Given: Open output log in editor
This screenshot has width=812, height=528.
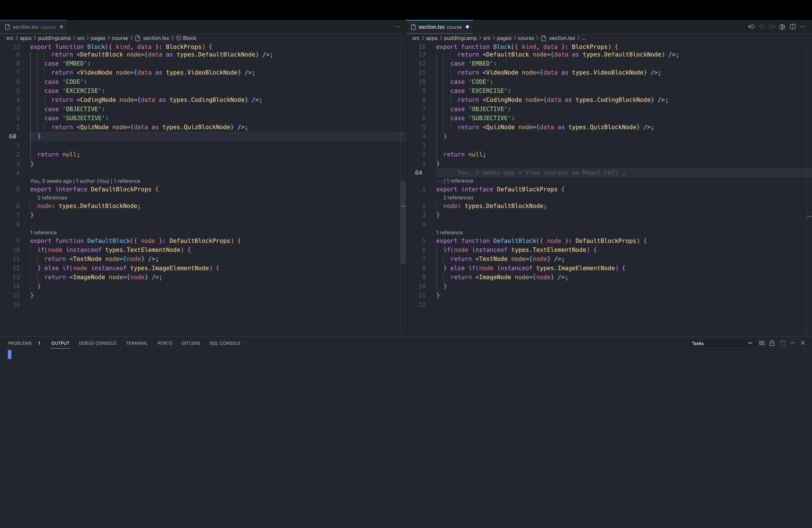Looking at the screenshot, I should click(x=783, y=343).
